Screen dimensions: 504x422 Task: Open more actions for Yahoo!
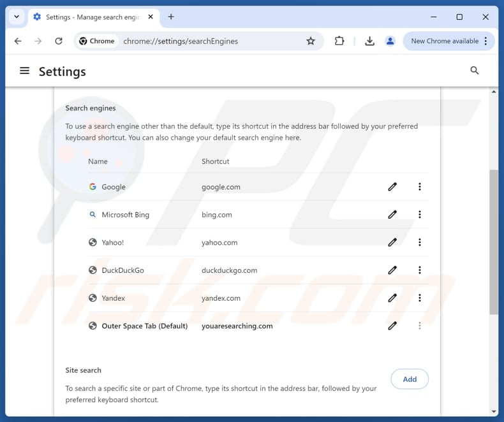pos(419,242)
